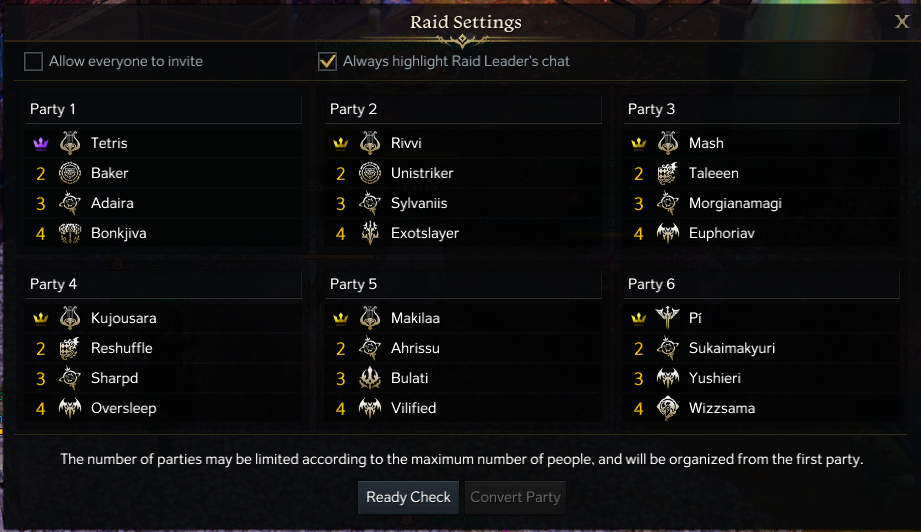
Task: Click Bulati's class icon in Party 5
Action: click(370, 378)
